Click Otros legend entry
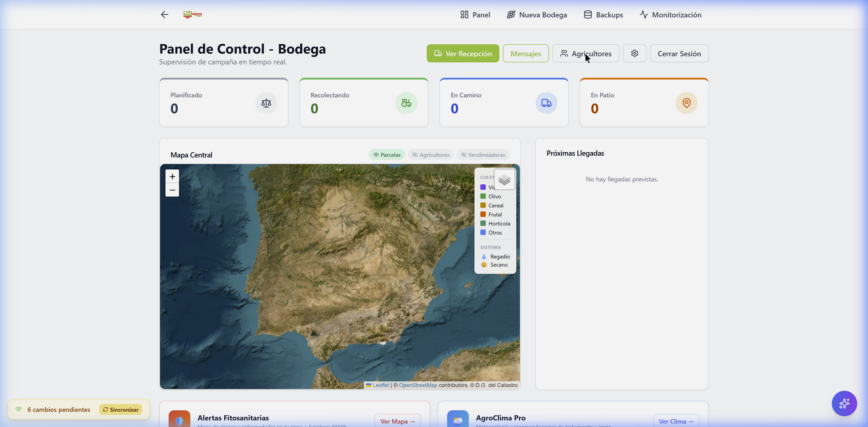The image size is (868, 427). [491, 232]
